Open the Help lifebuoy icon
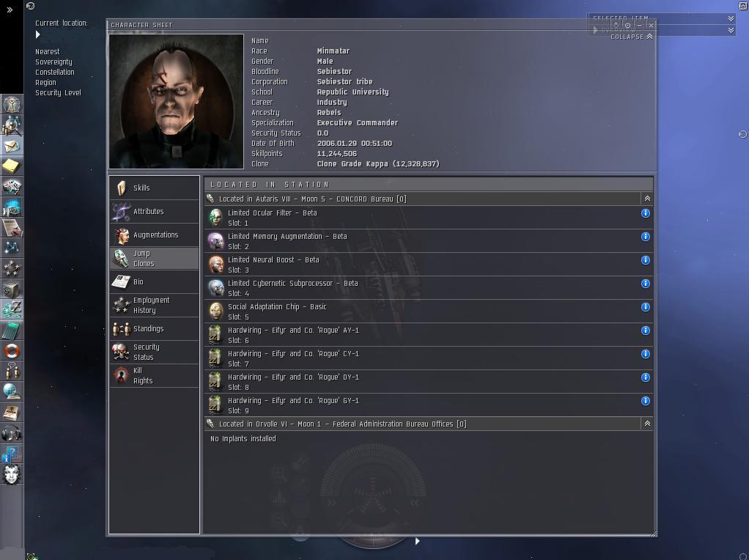The height and width of the screenshot is (560, 749). click(12, 350)
